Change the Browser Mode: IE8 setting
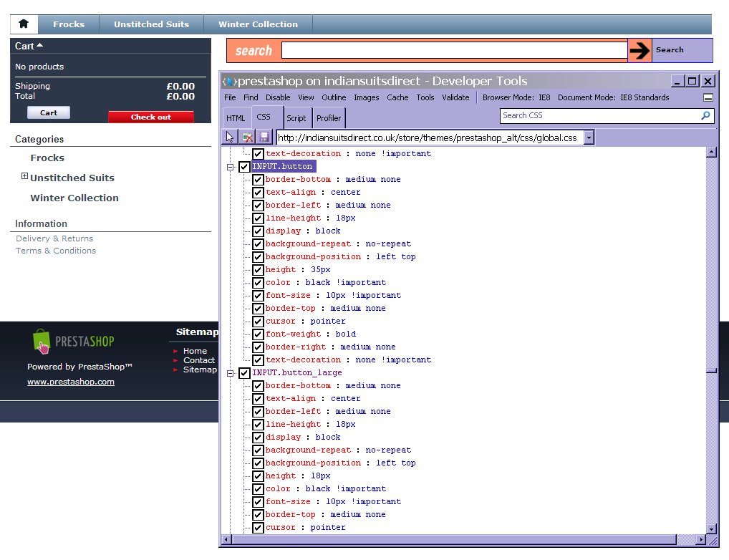This screenshot has width=729, height=560. (516, 97)
